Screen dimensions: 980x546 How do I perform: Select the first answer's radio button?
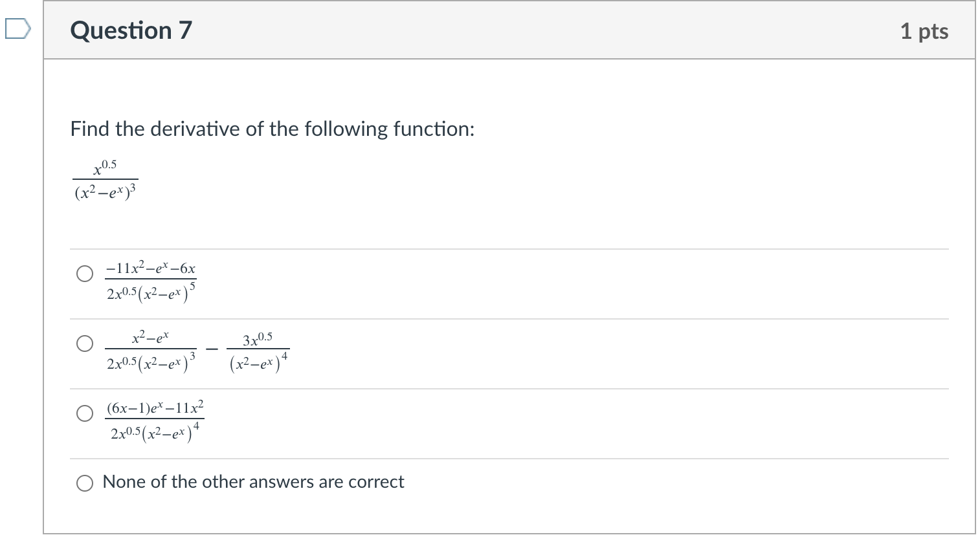point(84,274)
